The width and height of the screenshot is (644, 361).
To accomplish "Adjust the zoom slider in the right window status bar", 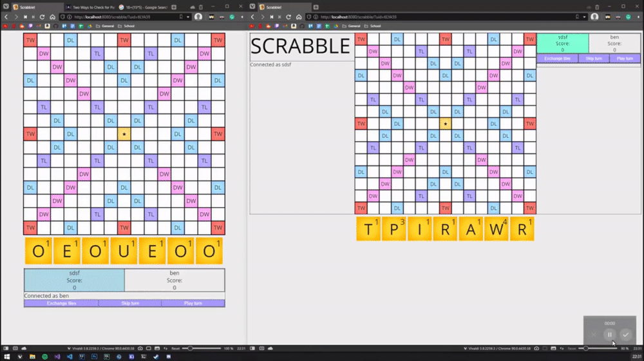I will click(x=598, y=348).
